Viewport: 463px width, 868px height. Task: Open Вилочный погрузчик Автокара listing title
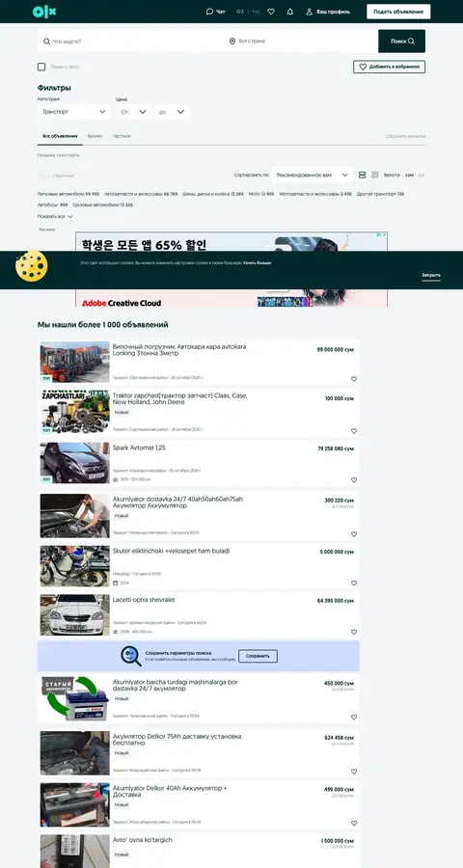[179, 350]
